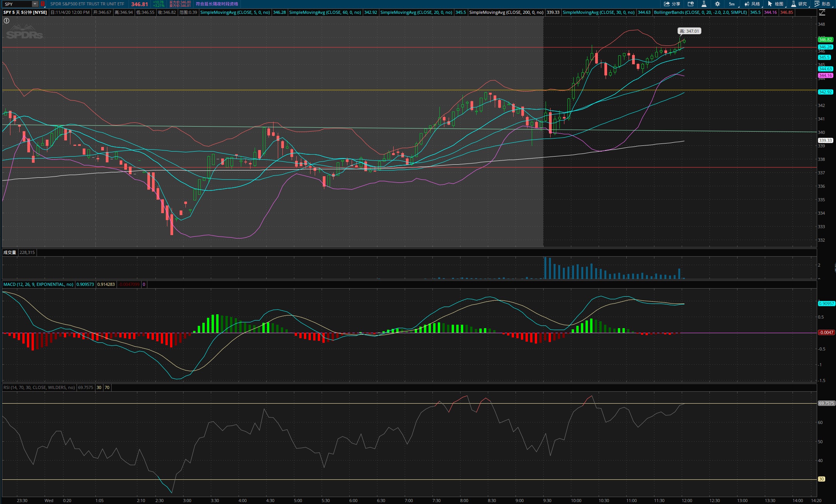This screenshot has height=504, width=836.
Task: Click the 范围:0.39 range value
Action: tap(188, 12)
